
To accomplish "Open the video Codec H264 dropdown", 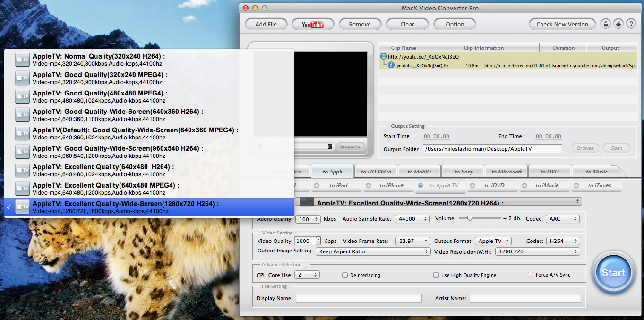I will tap(563, 241).
